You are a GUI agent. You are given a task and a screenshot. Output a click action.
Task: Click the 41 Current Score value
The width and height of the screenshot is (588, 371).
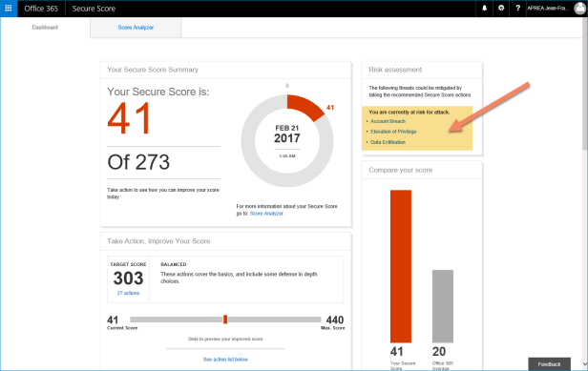click(113, 319)
